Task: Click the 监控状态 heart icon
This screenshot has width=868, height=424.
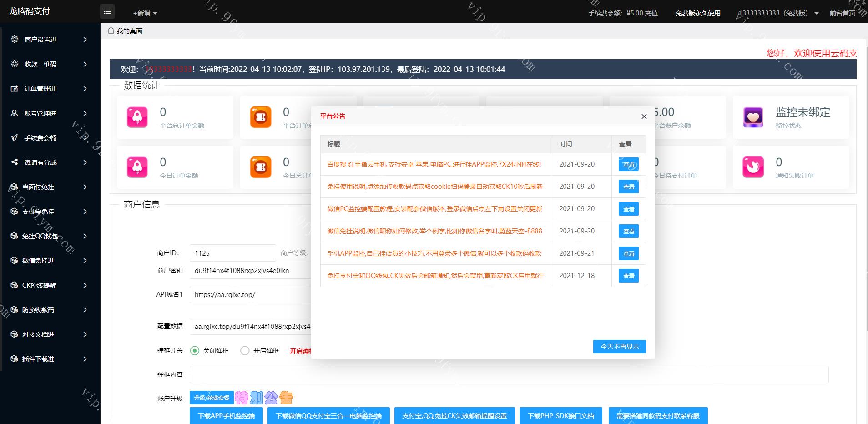Action: point(753,117)
